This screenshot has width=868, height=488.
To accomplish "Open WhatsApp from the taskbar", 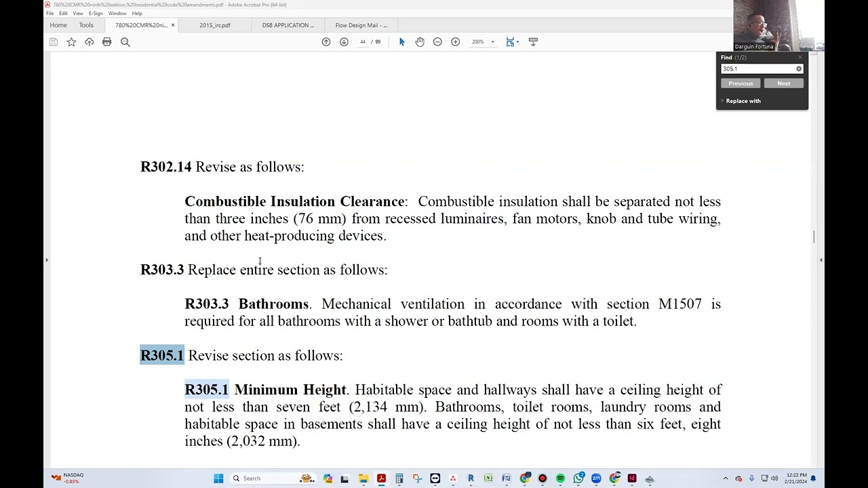I will click(578, 479).
